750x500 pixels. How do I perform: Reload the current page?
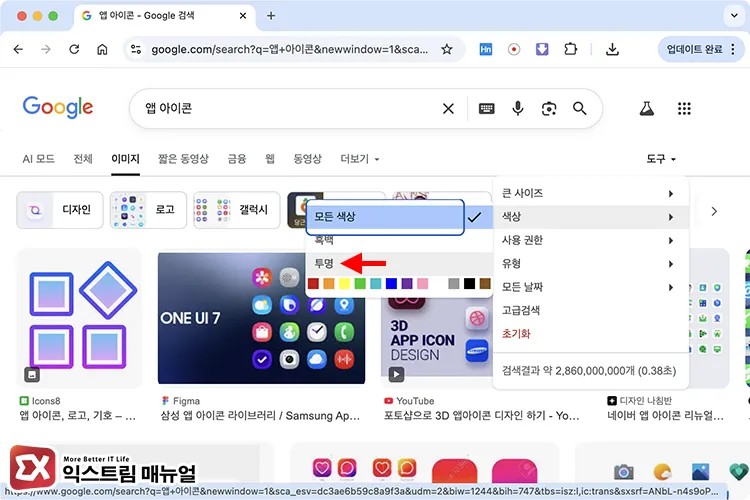[74, 49]
